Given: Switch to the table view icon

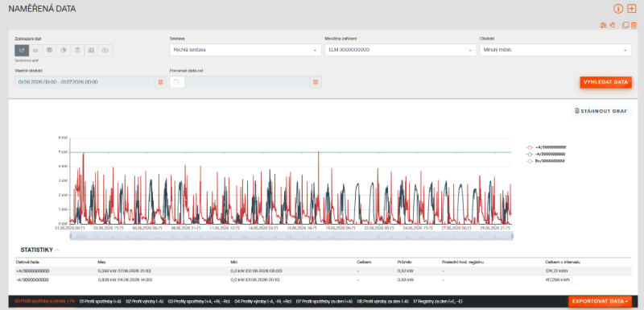Looking at the screenshot, I should coord(50,50).
